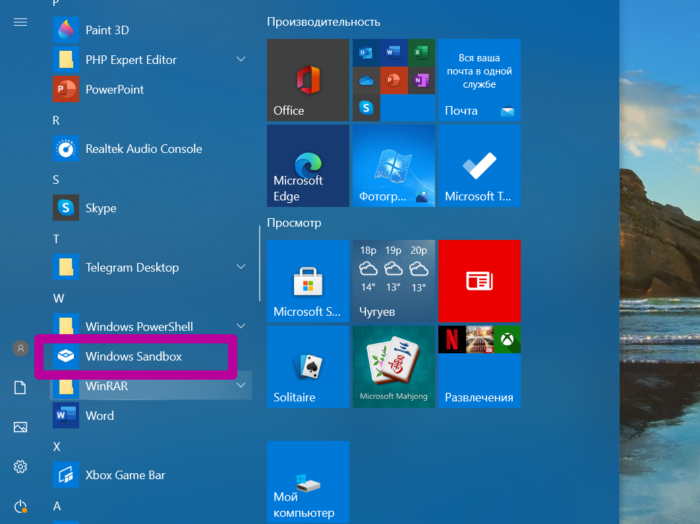Open the Office tile

point(308,80)
